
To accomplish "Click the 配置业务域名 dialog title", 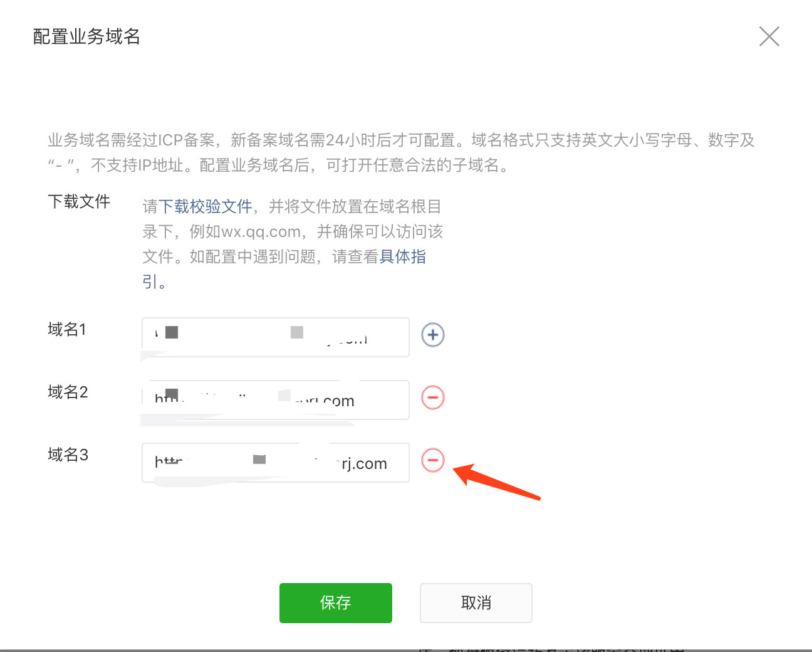I will [x=86, y=36].
